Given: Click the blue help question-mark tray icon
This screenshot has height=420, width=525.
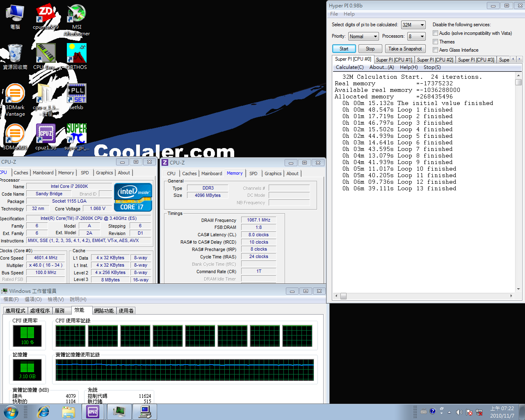Looking at the screenshot, I should click(432, 411).
